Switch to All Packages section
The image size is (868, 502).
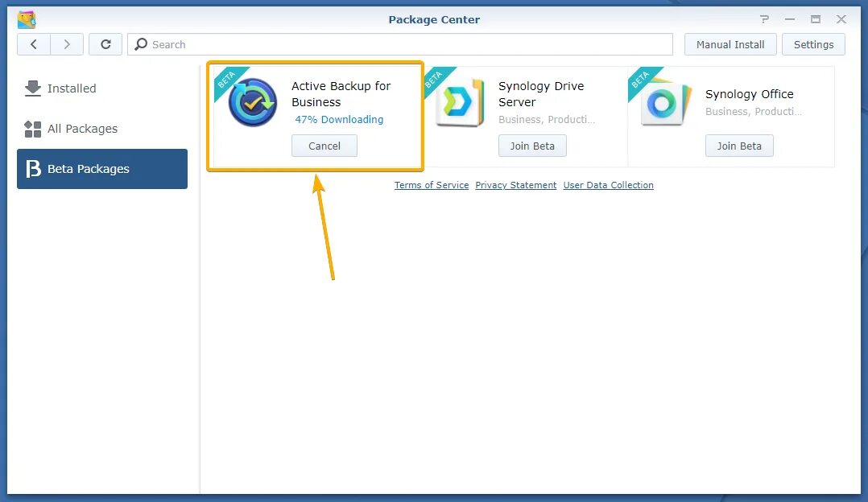click(101, 129)
